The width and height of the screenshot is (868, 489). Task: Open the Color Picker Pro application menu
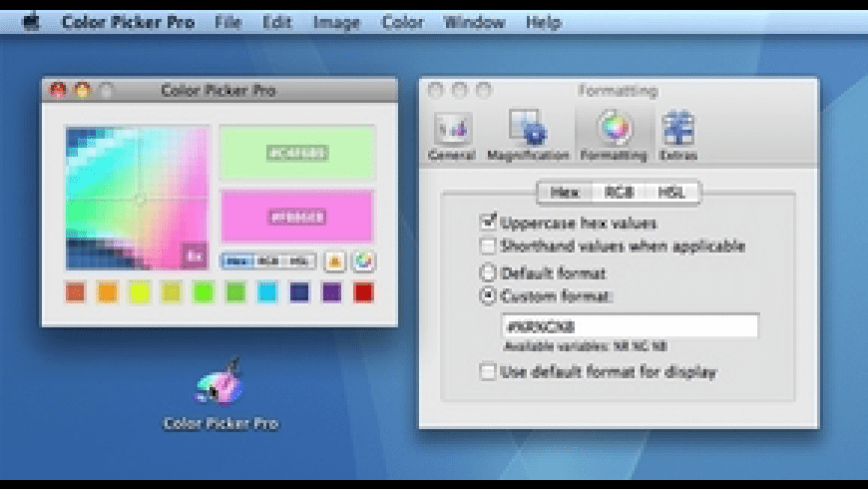point(129,22)
